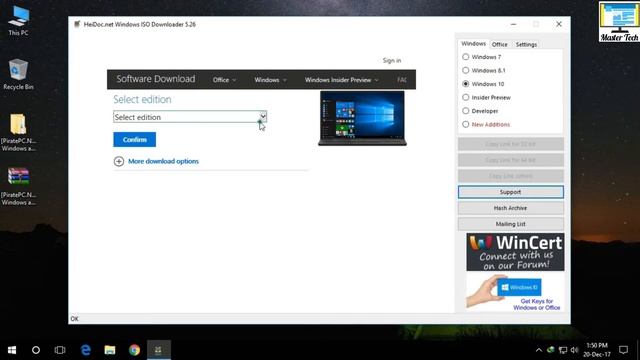Open network status tray icon

click(x=563, y=350)
